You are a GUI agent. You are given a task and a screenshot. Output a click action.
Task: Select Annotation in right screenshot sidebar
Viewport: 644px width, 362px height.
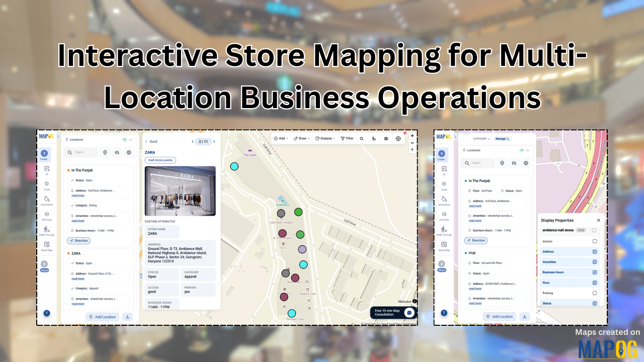444,201
